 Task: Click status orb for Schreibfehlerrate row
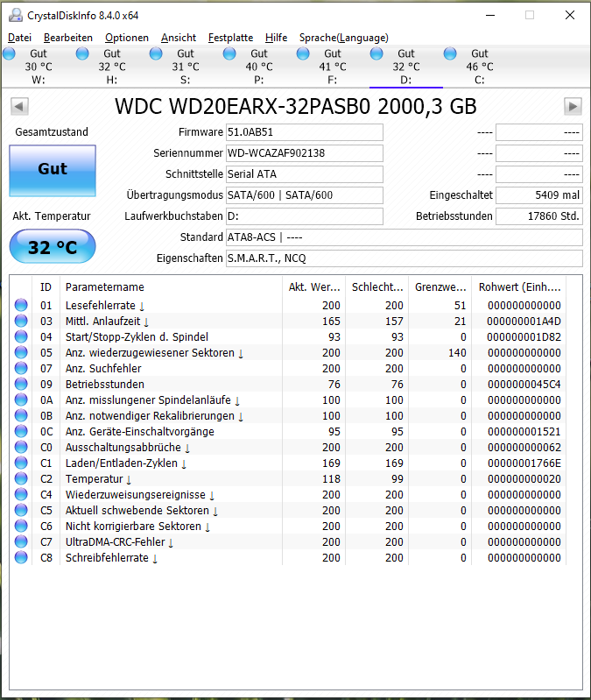21,557
